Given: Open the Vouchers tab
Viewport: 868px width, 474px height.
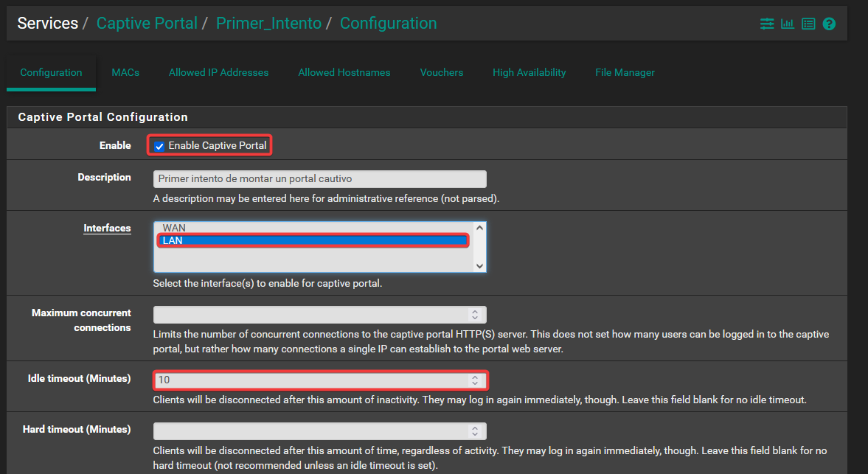Looking at the screenshot, I should coord(441,72).
